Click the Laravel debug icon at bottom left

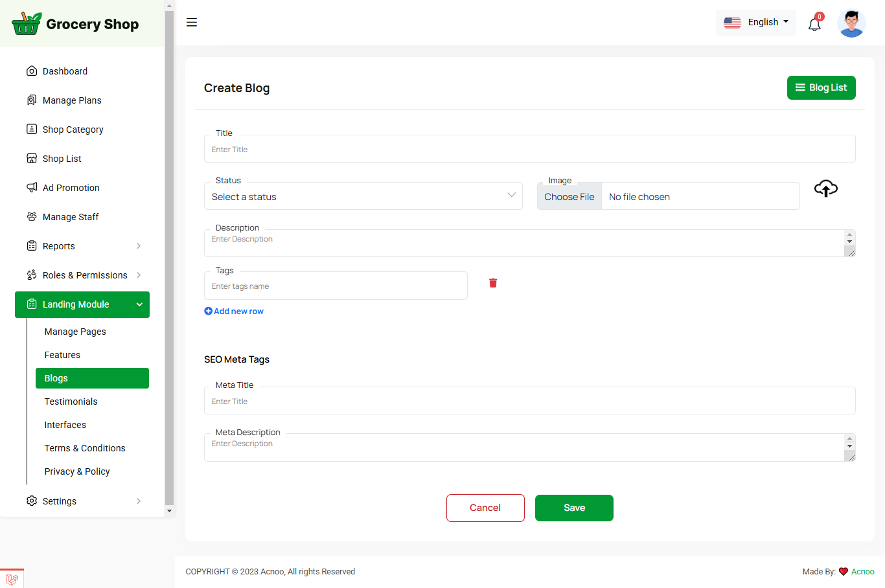(x=12, y=579)
